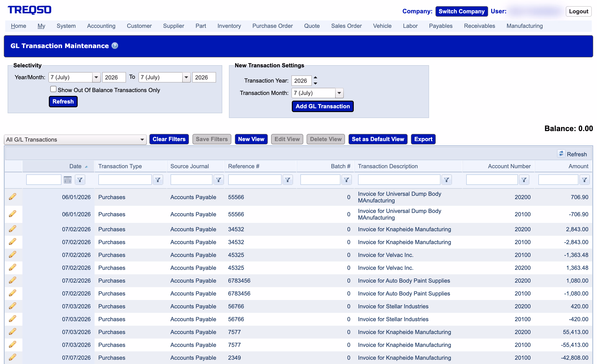Viewport: 597px width, 364px height.
Task: Open the Manufacturing menu
Action: [x=525, y=26]
